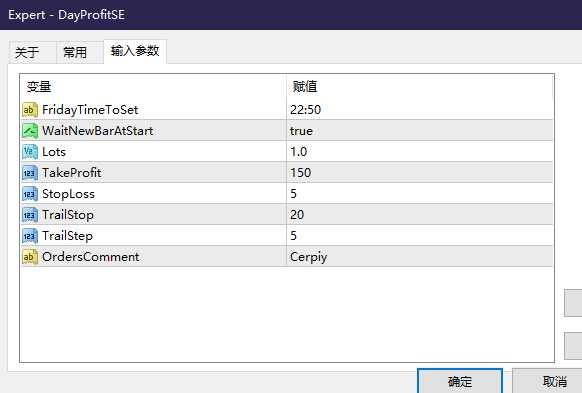Image resolution: width=582 pixels, height=393 pixels.
Task: Select the WaitNewBarAtStart variable name
Action: (98, 131)
